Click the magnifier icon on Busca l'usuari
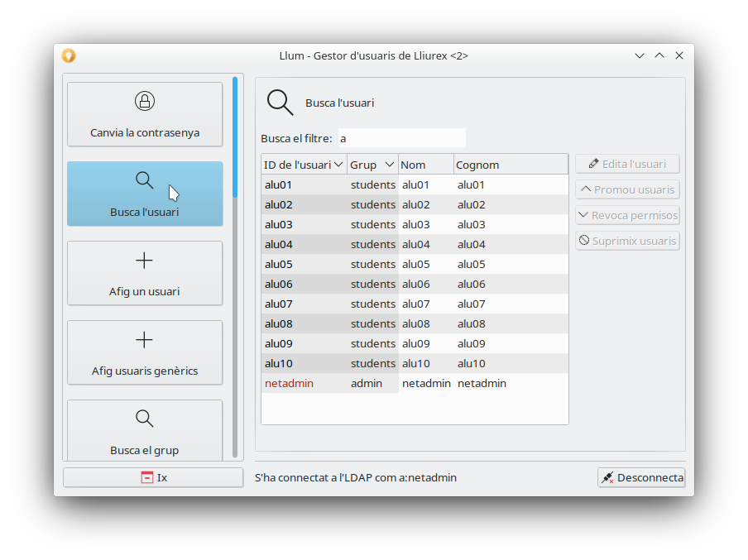The image size is (748, 560). point(144,180)
